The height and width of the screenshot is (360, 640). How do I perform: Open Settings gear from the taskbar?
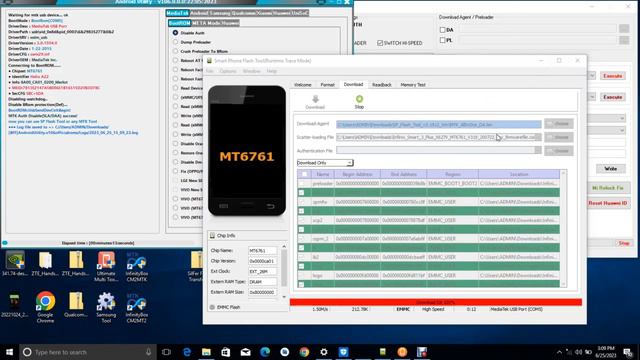(x=324, y=352)
